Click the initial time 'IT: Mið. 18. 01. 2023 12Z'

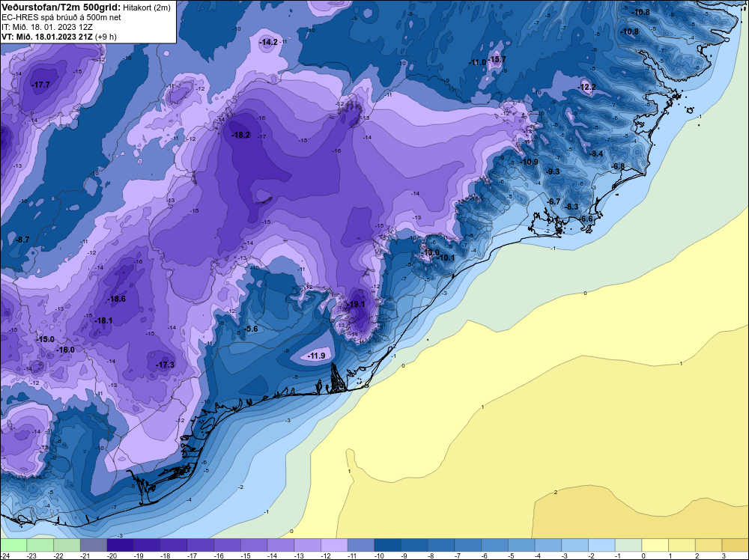(x=47, y=27)
